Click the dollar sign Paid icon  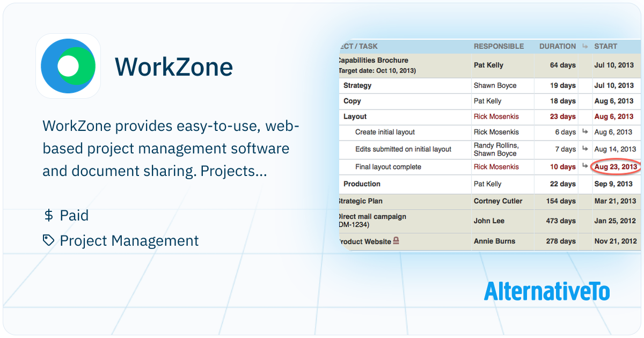(49, 216)
